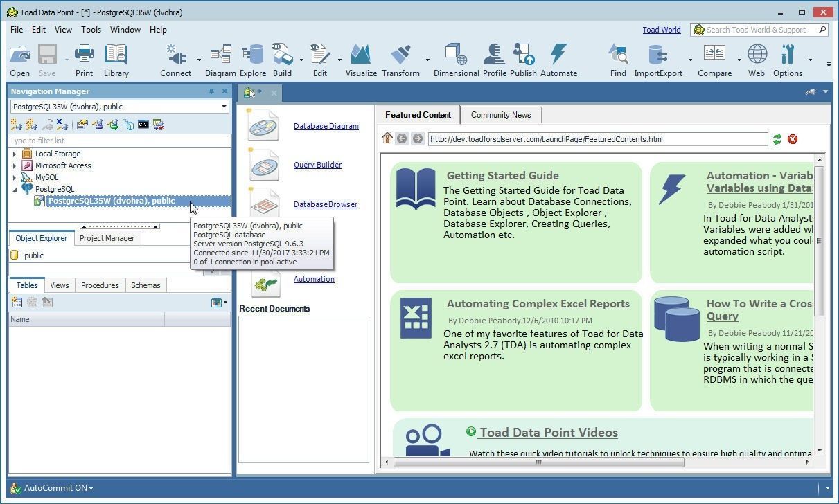839x504 pixels.
Task: Click the Type to filter list field
Action: 119,141
